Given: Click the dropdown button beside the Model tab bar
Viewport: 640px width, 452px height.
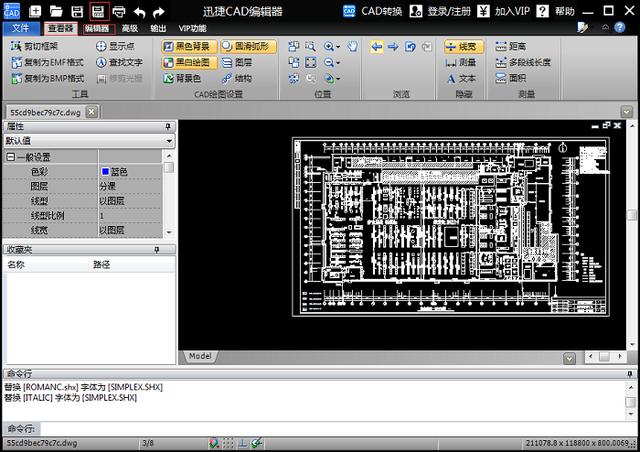Looking at the screenshot, I should tap(569, 358).
